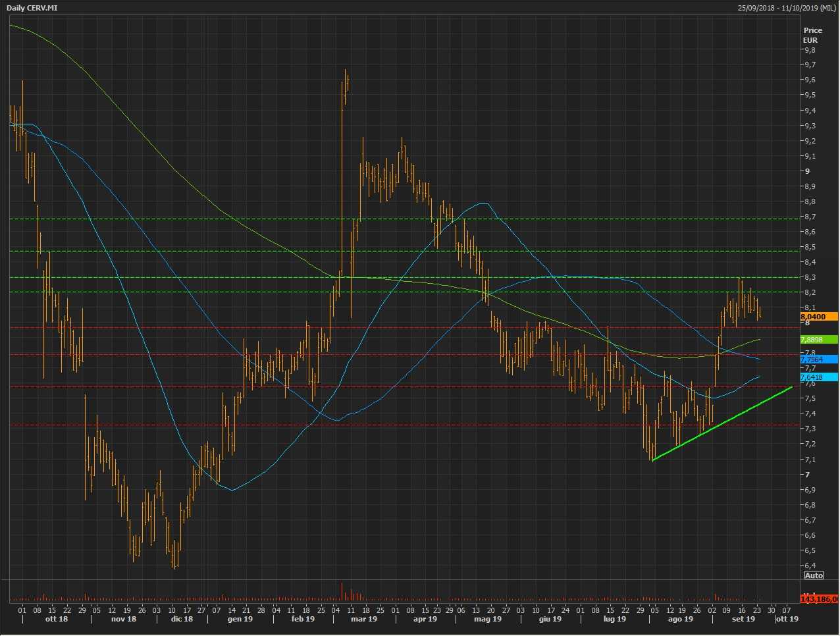Click the Price EUR axis label
The width and height of the screenshot is (840, 636).
point(812,35)
